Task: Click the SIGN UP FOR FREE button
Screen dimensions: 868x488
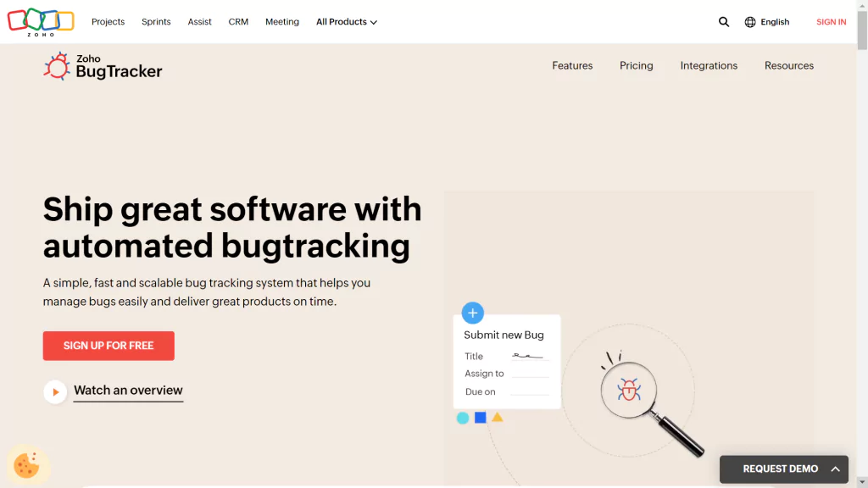Action: [108, 346]
